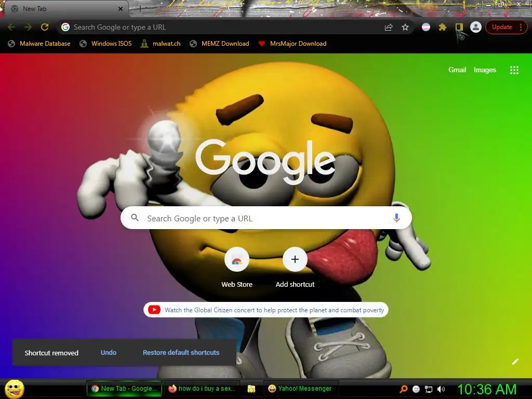Switch to Yahoo! Messenger taskbar item
532x399 pixels.
(x=300, y=389)
